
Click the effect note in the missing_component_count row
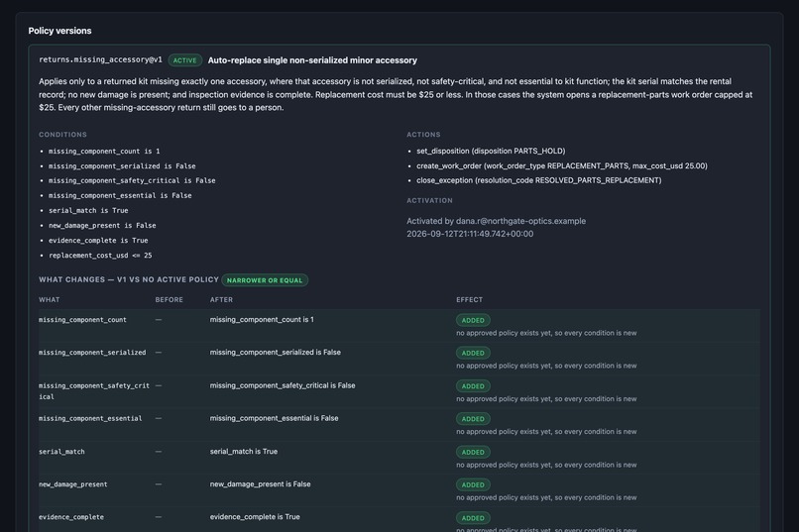click(x=546, y=333)
